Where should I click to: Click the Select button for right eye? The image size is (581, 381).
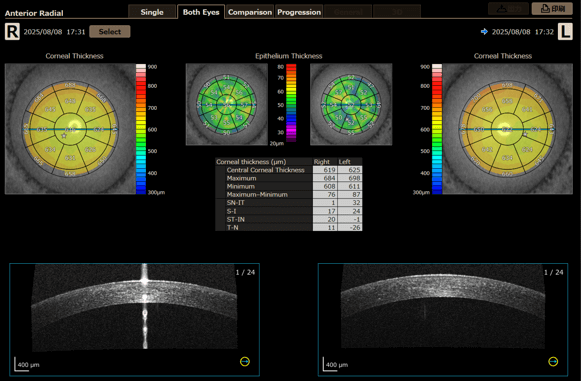110,32
